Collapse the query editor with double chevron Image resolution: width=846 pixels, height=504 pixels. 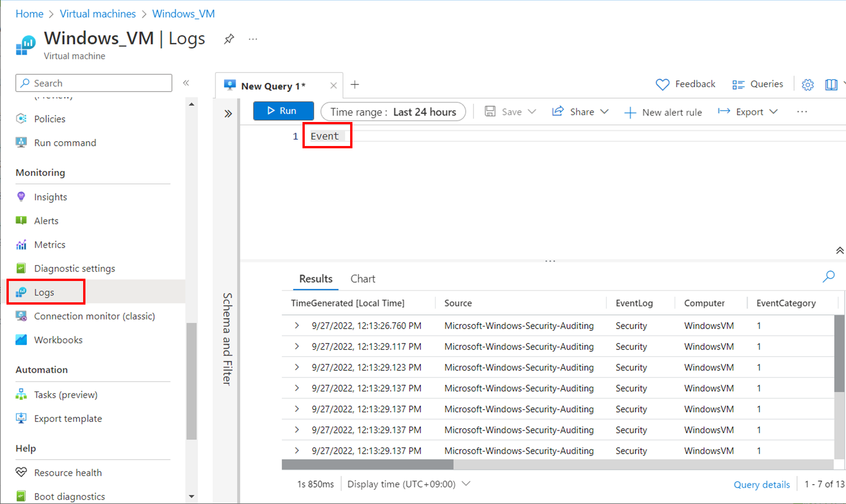(x=840, y=250)
